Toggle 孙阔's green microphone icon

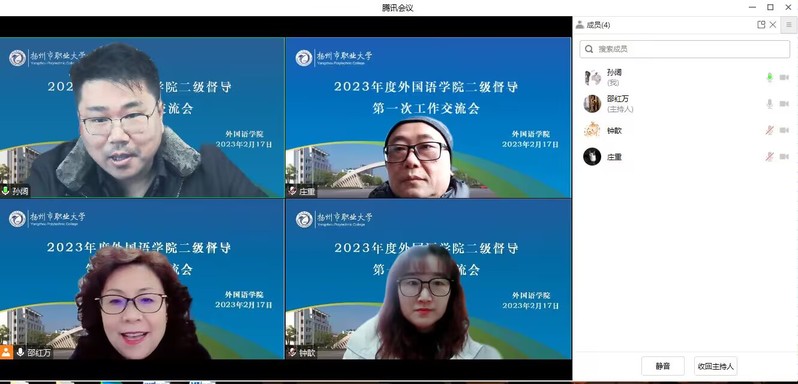tap(770, 77)
